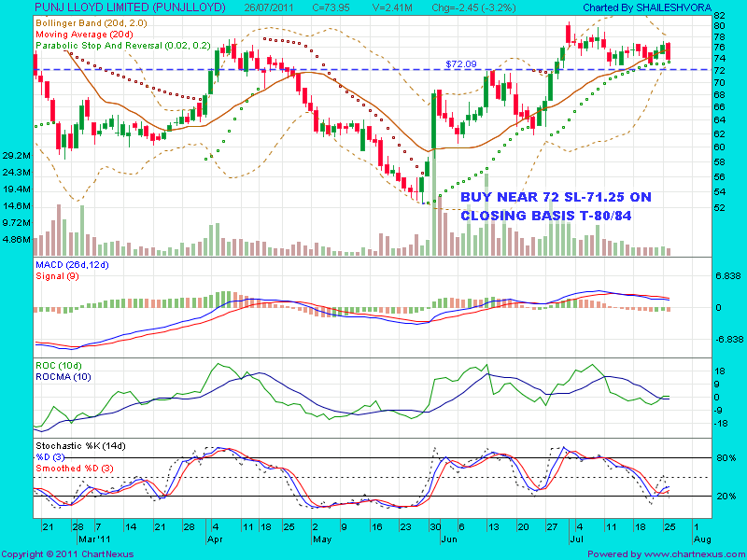Click the 52 price axis label
Viewport: 747px width, 560px height.
(x=719, y=207)
